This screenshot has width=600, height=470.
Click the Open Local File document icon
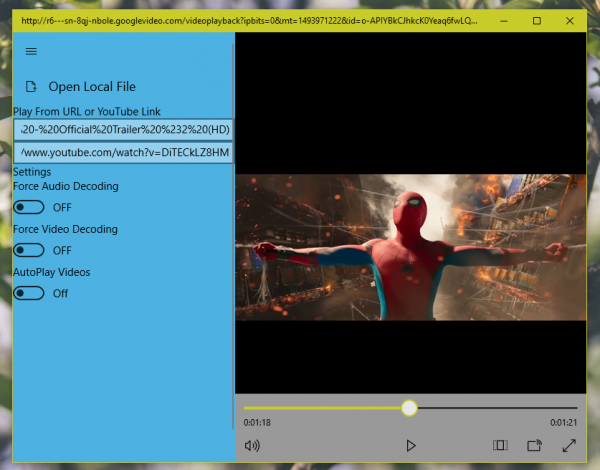[31, 87]
